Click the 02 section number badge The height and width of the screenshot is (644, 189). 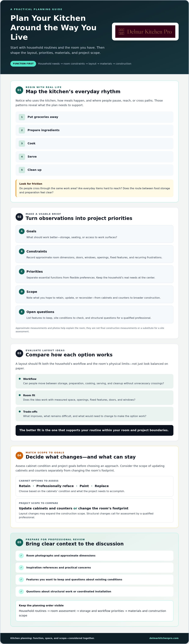point(19,217)
